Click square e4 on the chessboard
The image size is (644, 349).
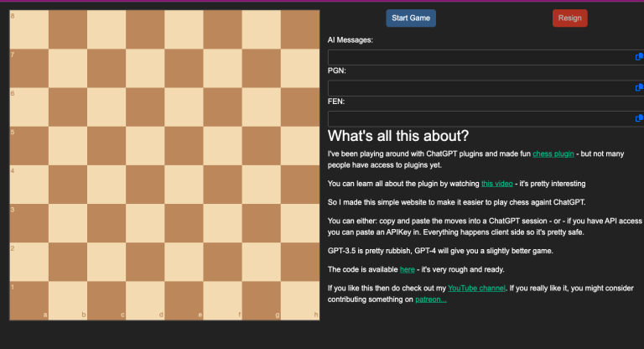184,185
